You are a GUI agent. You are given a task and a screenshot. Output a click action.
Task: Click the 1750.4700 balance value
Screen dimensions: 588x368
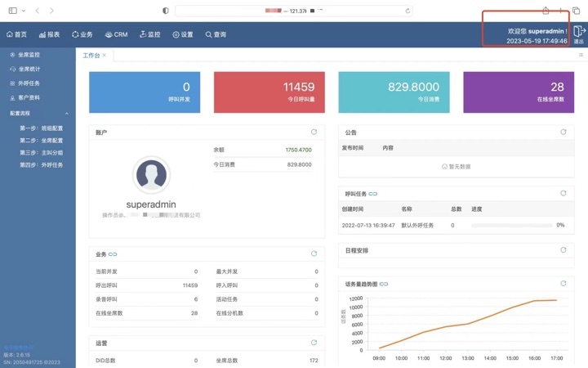[x=299, y=150]
